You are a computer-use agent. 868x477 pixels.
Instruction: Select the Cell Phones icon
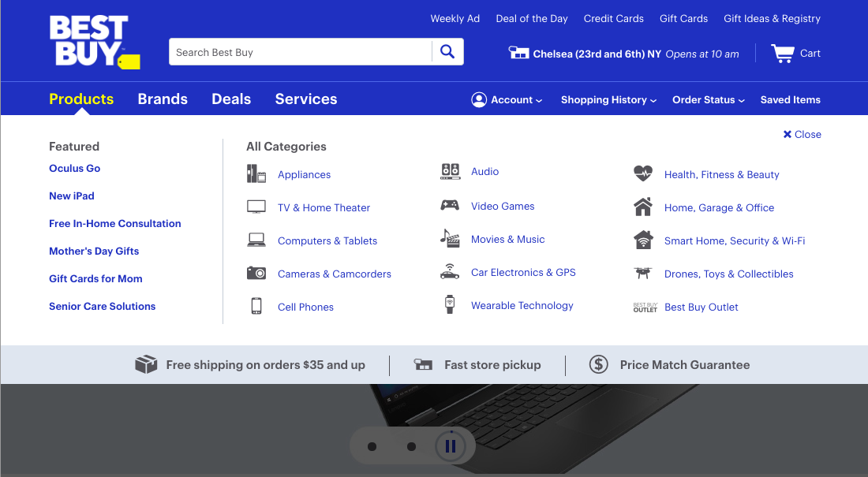[256, 305]
